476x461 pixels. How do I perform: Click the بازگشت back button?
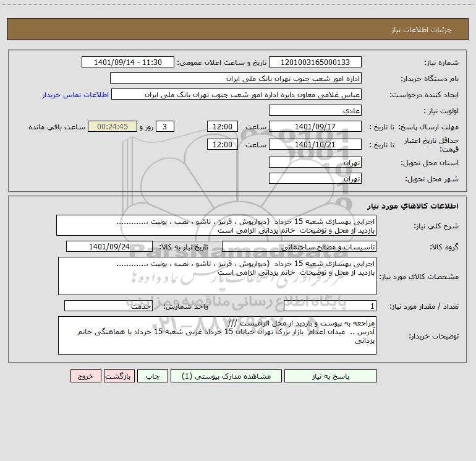[x=119, y=376]
